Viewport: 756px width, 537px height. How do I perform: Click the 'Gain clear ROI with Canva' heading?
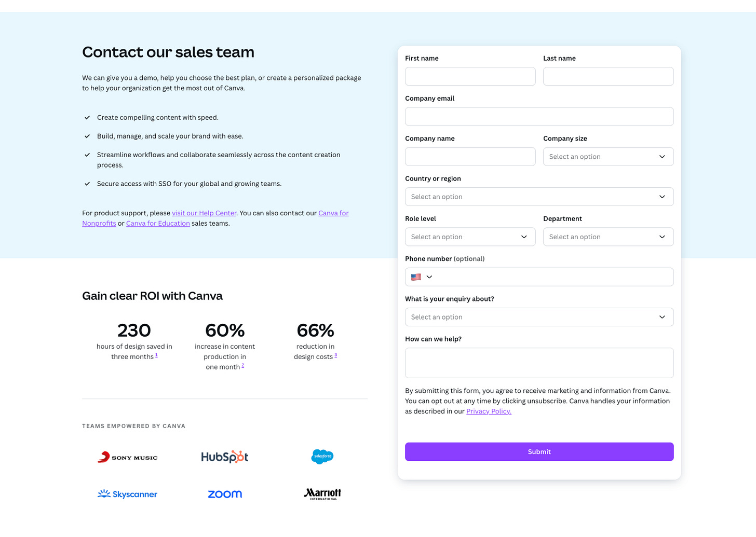pyautogui.click(x=152, y=296)
